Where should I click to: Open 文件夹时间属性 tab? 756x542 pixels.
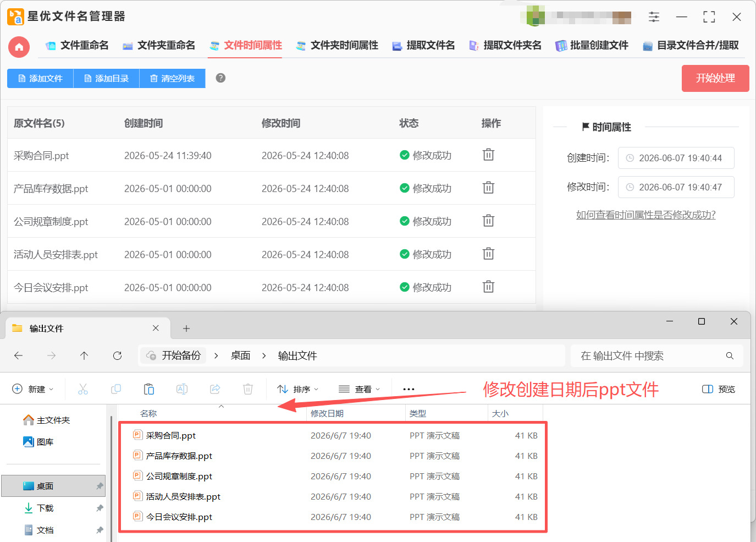(x=337, y=46)
